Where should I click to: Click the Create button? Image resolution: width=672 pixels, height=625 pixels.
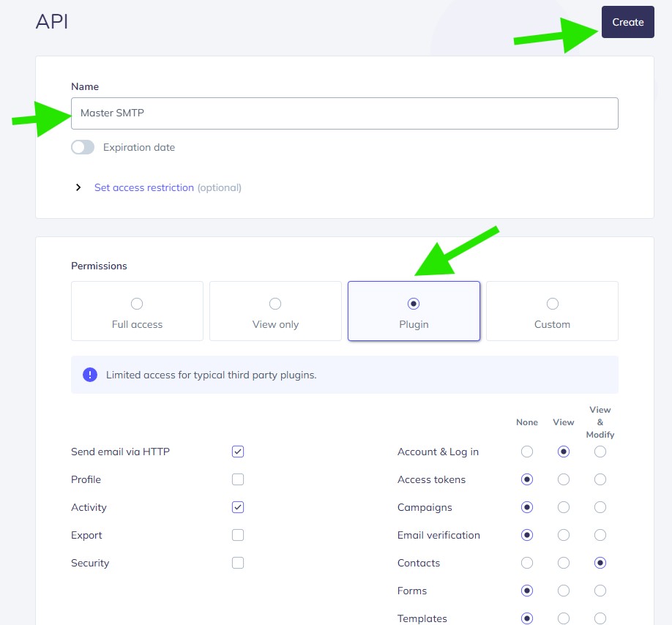[627, 22]
